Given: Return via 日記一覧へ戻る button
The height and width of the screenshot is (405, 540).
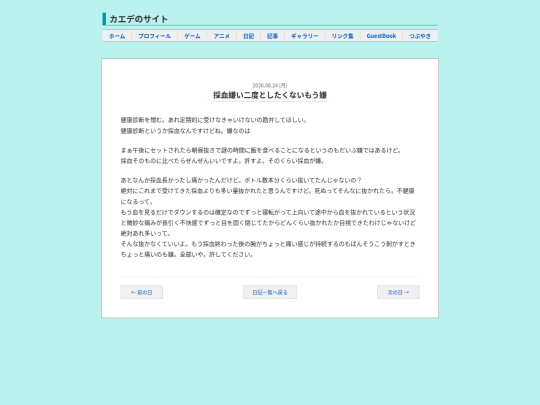Looking at the screenshot, I should (270, 292).
